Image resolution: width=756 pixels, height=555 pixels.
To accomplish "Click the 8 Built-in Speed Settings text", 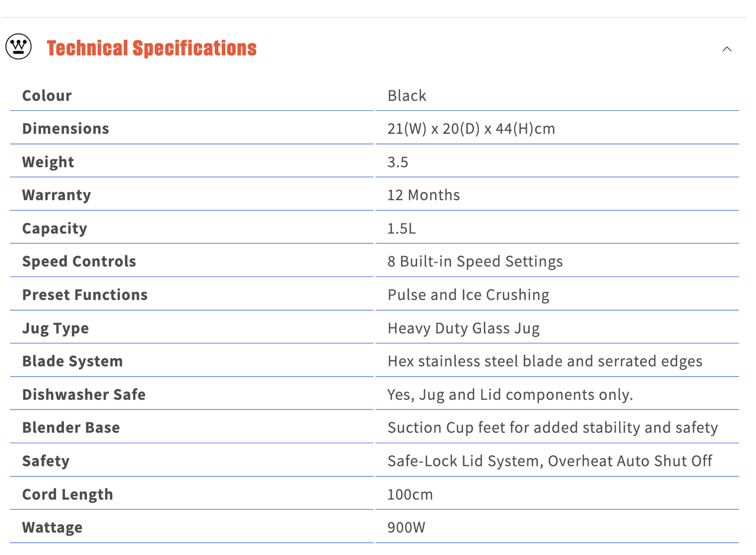I will (475, 262).
